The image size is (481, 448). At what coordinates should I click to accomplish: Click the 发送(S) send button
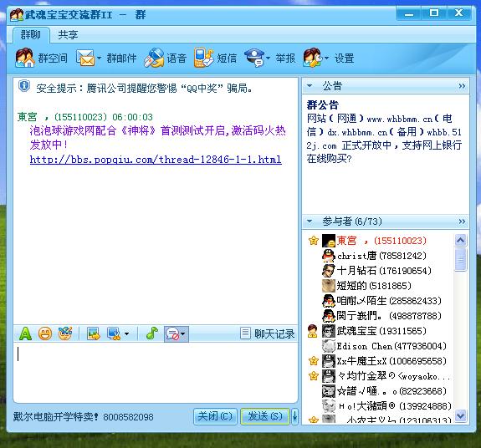265,416
